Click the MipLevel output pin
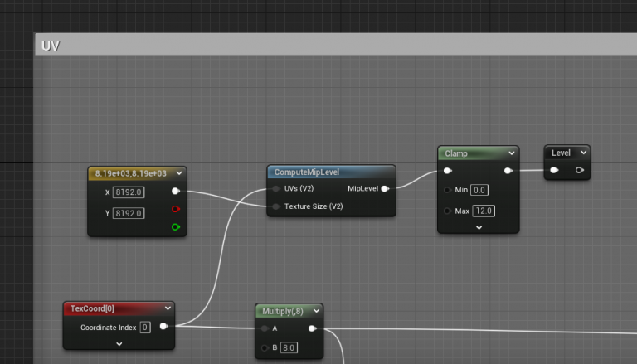 [x=385, y=188]
